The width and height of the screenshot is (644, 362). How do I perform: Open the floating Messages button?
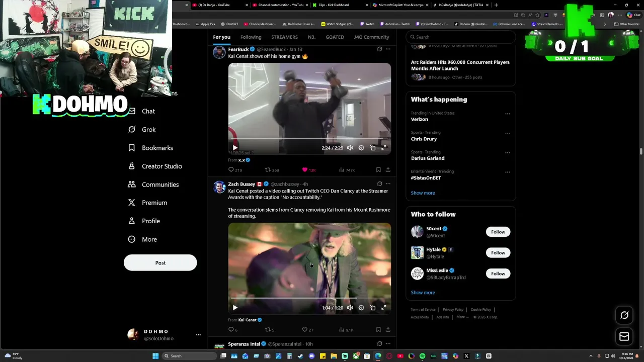pyautogui.click(x=624, y=336)
